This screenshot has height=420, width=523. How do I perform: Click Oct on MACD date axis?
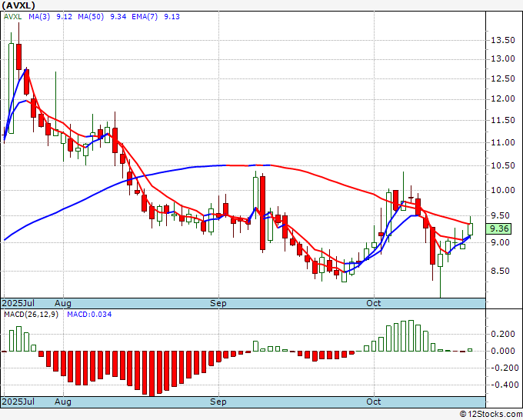click(x=373, y=402)
